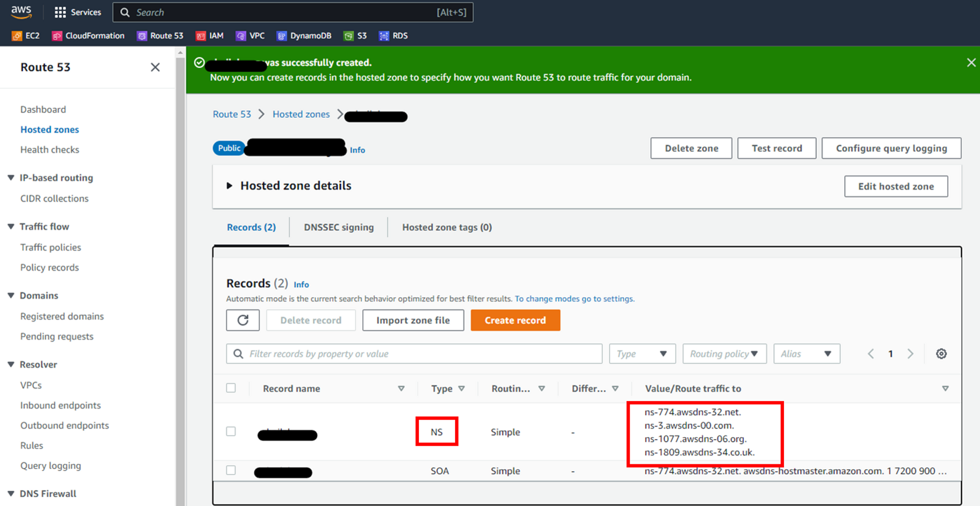The image size is (980, 506).
Task: Follow Route 53 breadcrumb link
Action: point(232,114)
